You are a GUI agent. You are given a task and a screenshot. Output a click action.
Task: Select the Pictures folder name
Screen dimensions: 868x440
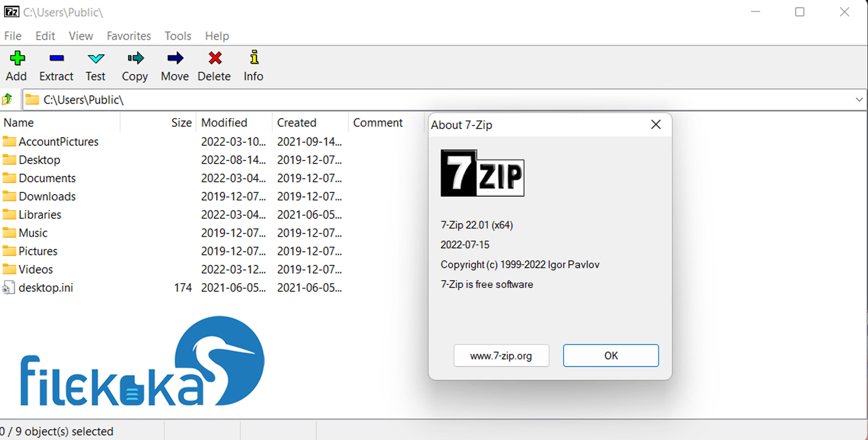point(38,251)
